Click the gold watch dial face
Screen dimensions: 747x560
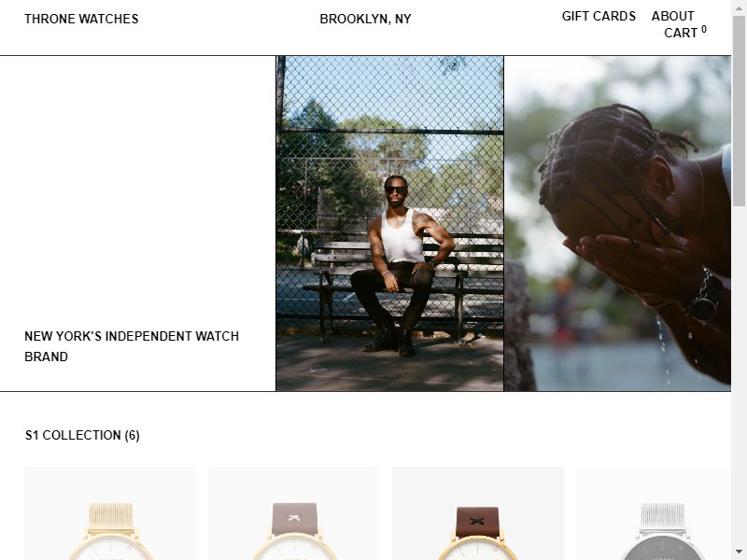pyautogui.click(x=110, y=548)
